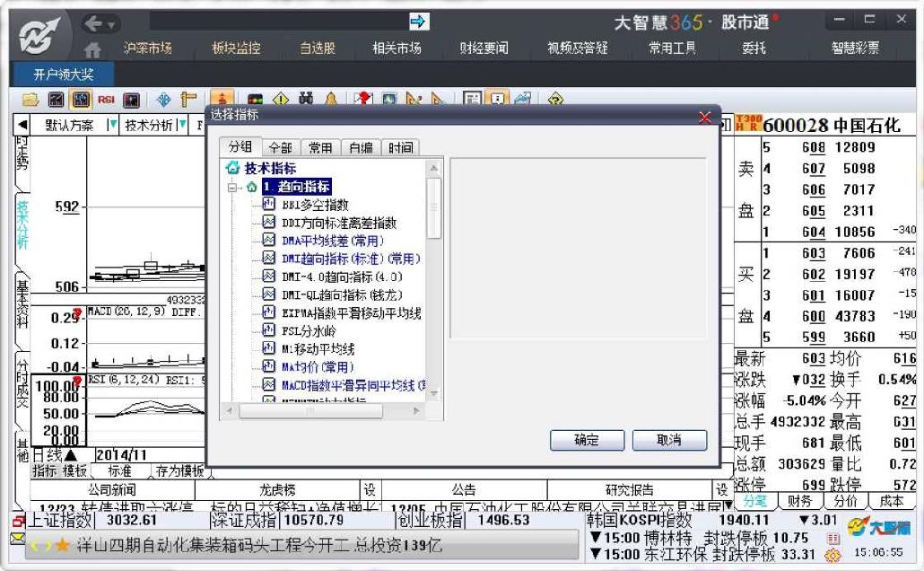This screenshot has height=571, width=924.
Task: Open the 财经要闻 menu
Action: tap(484, 48)
